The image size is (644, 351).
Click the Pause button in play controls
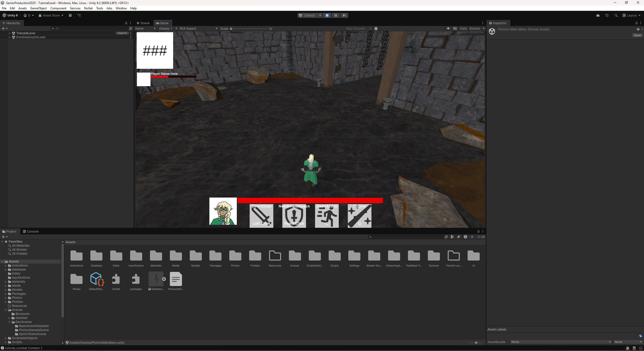pos(335,15)
